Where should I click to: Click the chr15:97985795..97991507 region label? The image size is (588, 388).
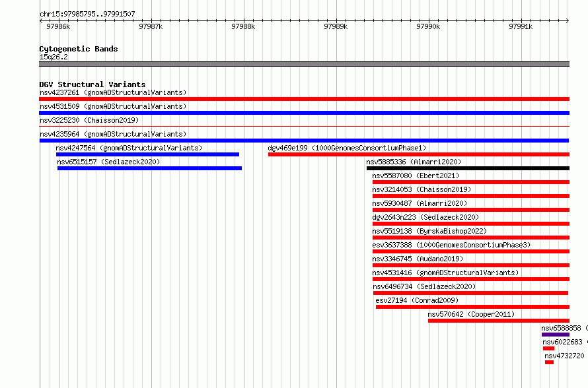(x=87, y=14)
